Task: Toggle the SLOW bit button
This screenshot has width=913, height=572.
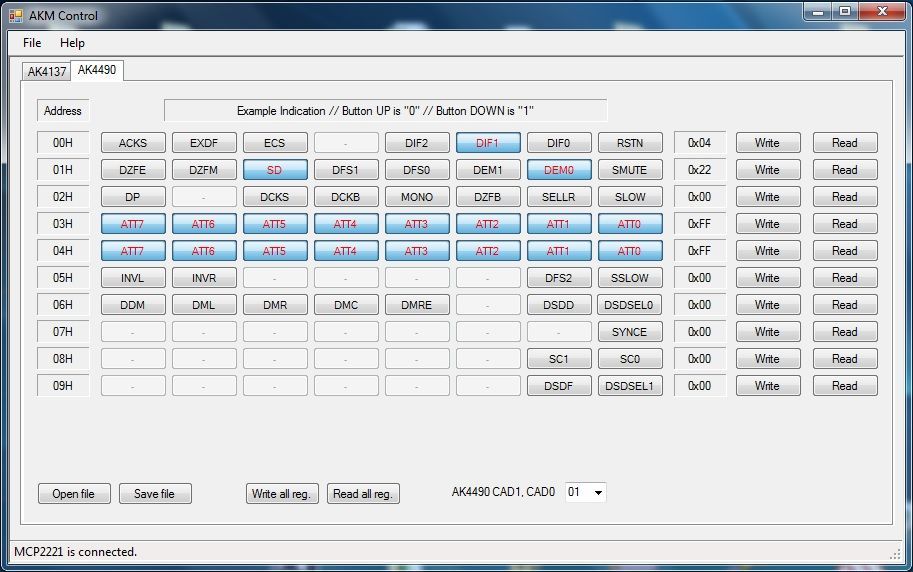Action: [630, 197]
